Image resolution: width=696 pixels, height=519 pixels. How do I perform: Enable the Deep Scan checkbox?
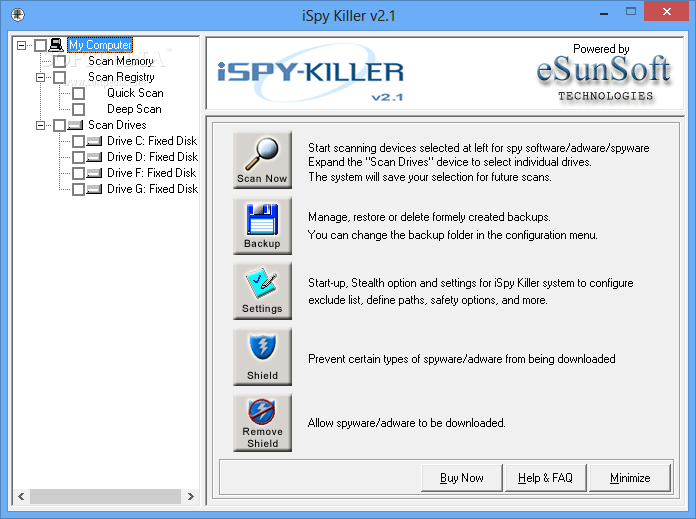click(79, 109)
